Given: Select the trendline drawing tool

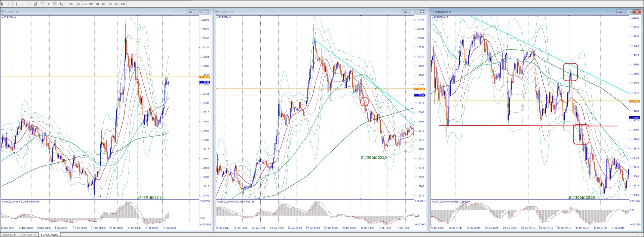Looking at the screenshot, I should point(29,4).
